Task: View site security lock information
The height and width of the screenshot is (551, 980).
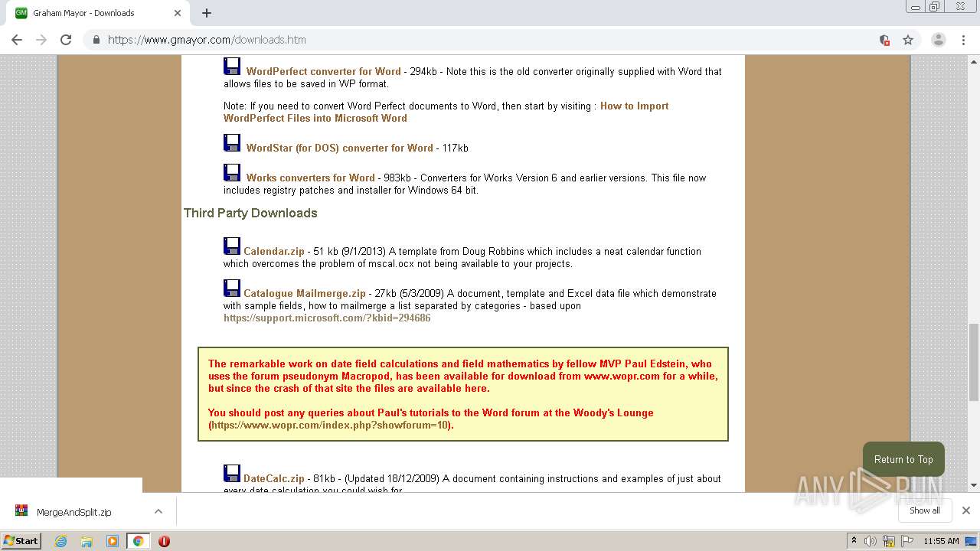Action: tap(96, 40)
